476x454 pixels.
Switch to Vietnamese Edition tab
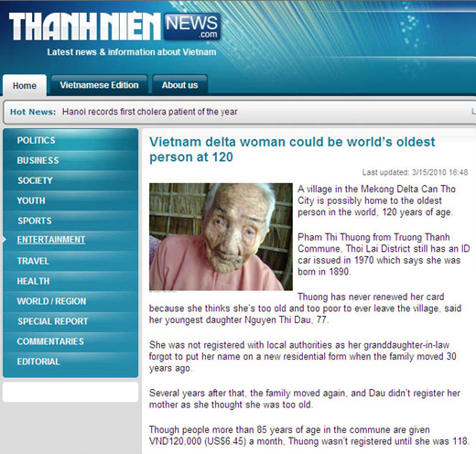(x=99, y=85)
